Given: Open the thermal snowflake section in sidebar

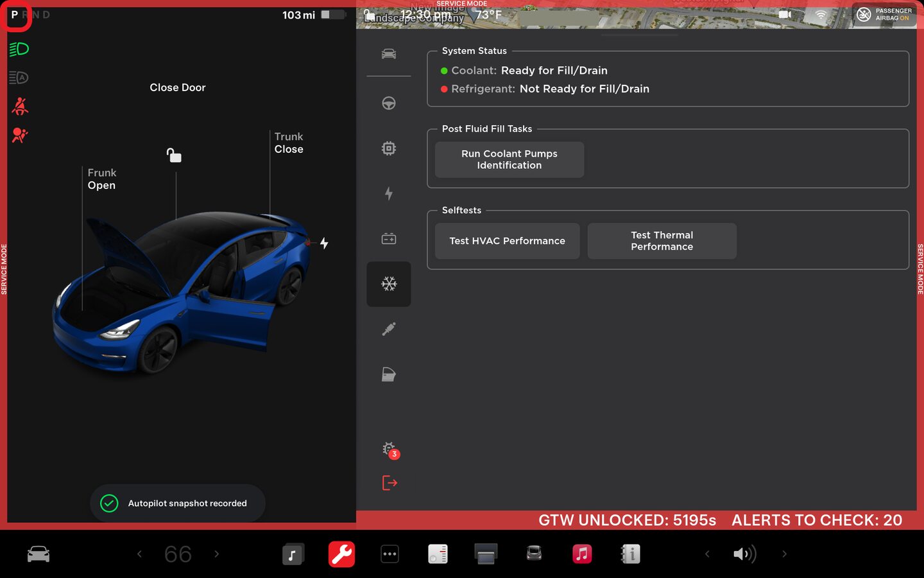Looking at the screenshot, I should pyautogui.click(x=389, y=284).
